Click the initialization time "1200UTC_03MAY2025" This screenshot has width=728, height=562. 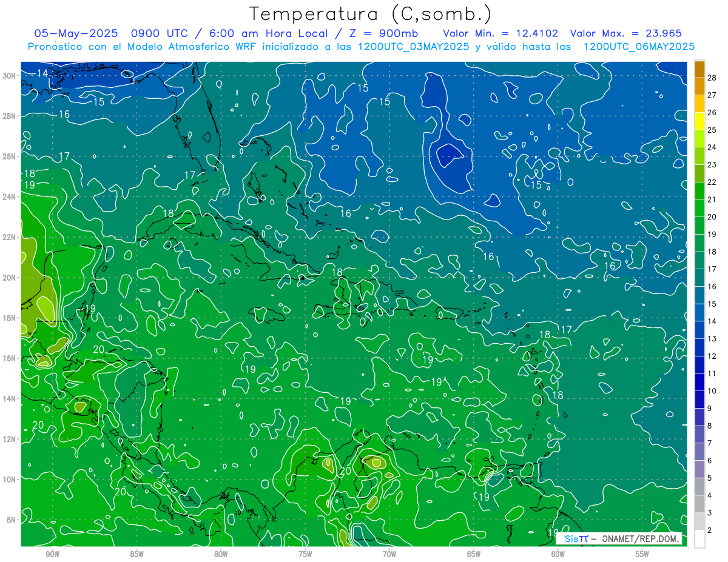point(413,47)
